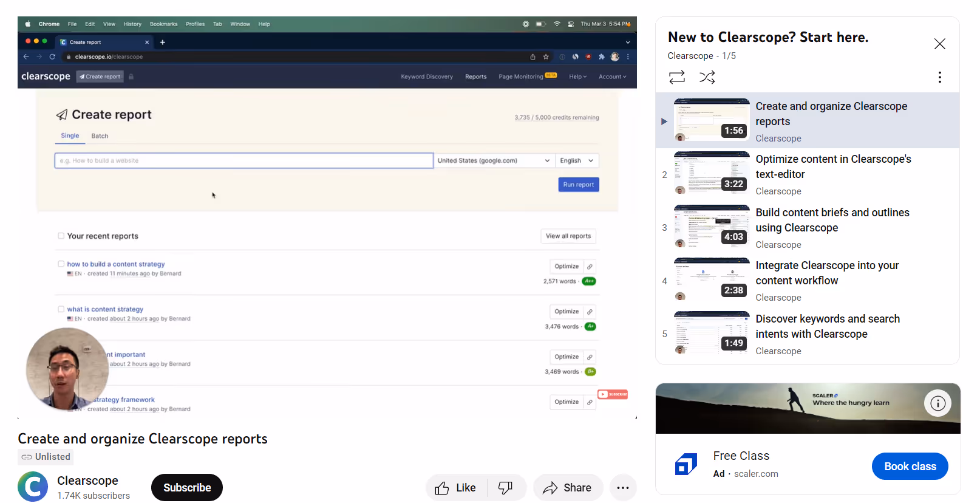The height and width of the screenshot is (503, 980).
Task: Open 'how to build a content strategy' report
Action: (x=116, y=264)
